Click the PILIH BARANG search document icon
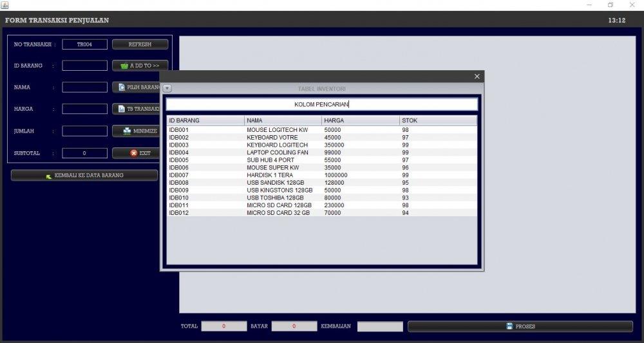The width and height of the screenshot is (644, 343). [122, 87]
